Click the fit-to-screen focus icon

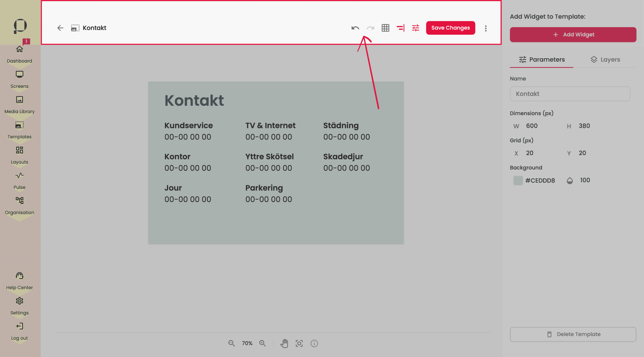[x=299, y=343]
